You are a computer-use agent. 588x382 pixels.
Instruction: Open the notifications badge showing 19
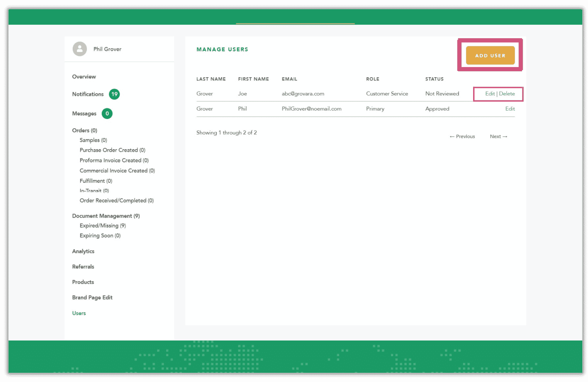coord(114,94)
